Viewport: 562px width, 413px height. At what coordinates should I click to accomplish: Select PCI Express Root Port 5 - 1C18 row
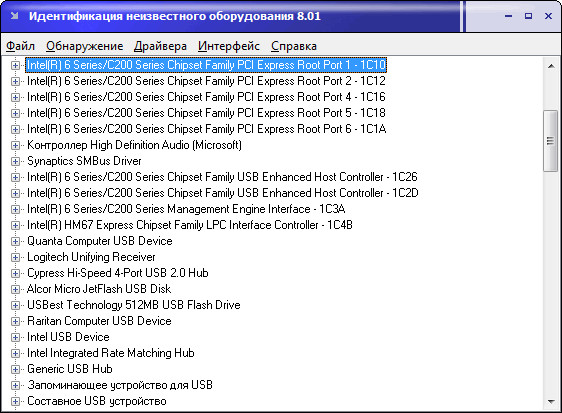[x=206, y=113]
